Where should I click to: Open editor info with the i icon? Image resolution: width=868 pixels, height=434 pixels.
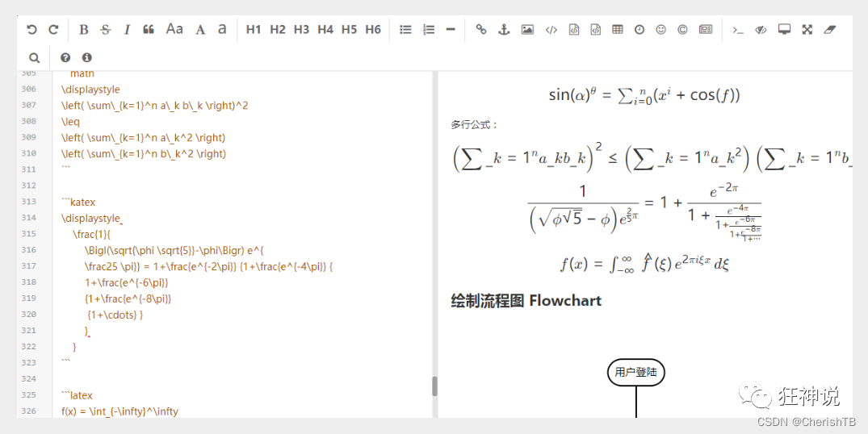coord(86,57)
